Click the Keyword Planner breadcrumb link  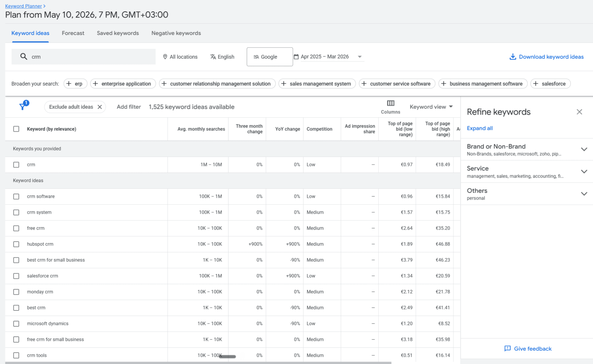coord(23,6)
